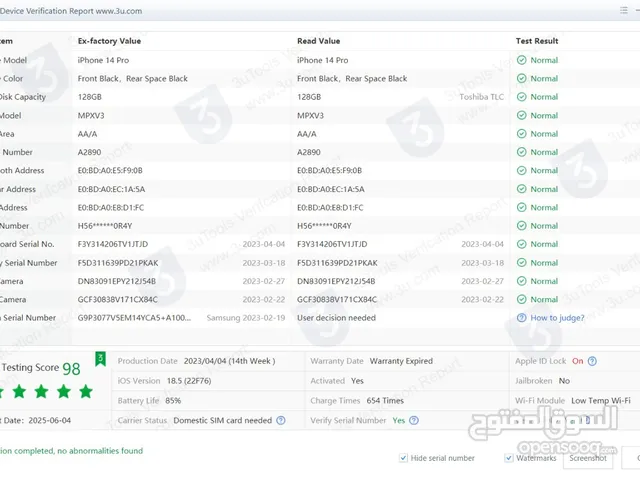
Task: Select the Samsung 2023-02-19 date label
Action: tap(246, 318)
